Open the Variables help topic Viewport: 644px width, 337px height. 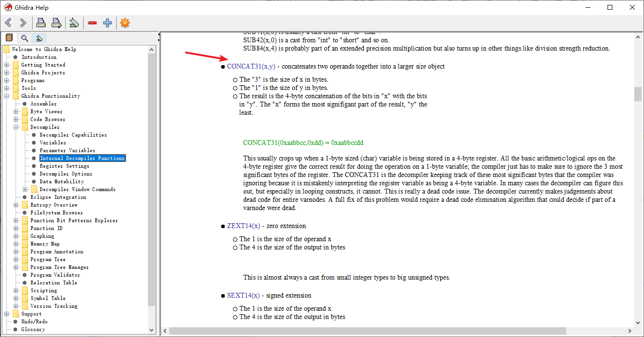click(53, 142)
